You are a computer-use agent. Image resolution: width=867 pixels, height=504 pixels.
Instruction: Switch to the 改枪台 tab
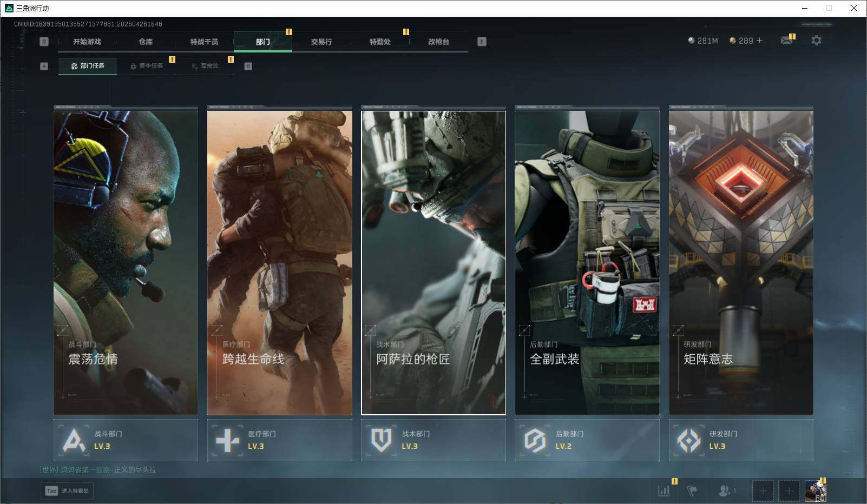[438, 42]
